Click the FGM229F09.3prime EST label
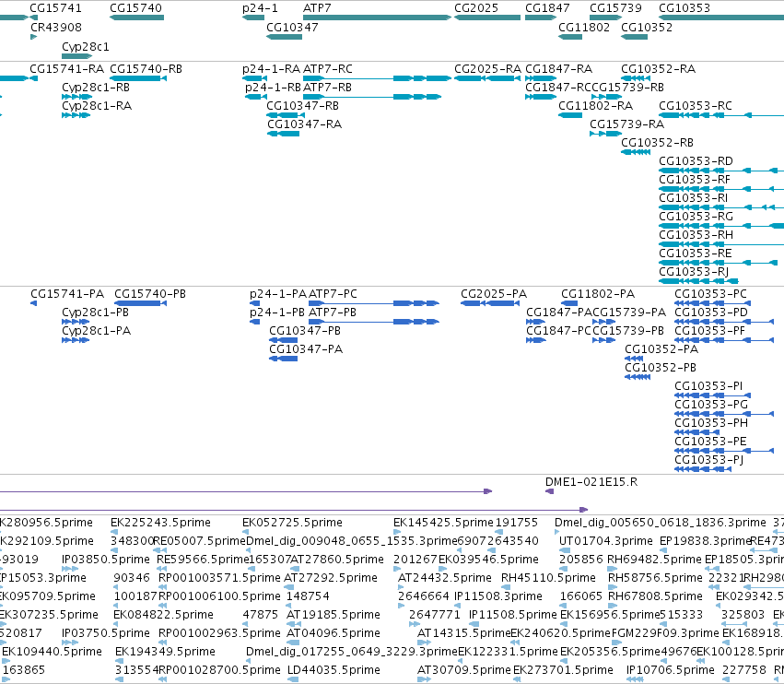784x684 pixels. tap(665, 632)
